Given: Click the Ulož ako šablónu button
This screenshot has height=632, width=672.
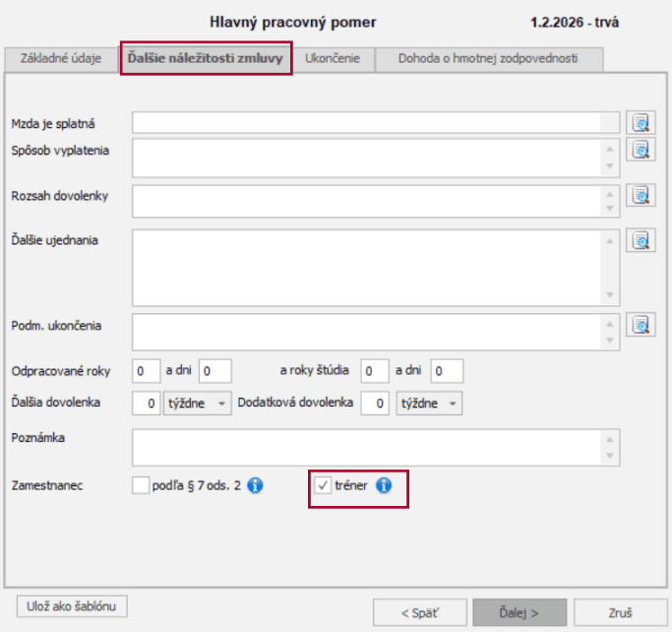Looking at the screenshot, I should pos(72,604).
